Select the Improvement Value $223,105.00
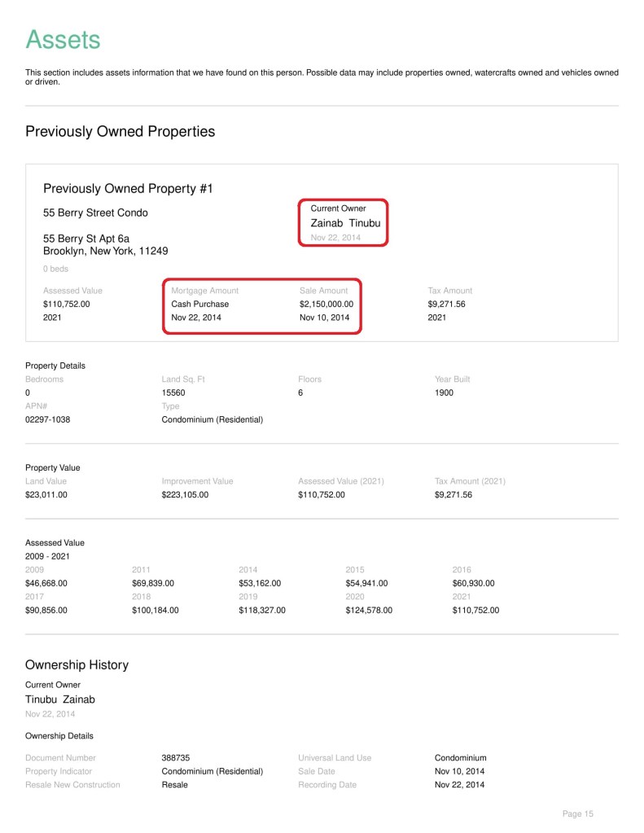Viewport: 644px width, 833px height. [x=185, y=494]
